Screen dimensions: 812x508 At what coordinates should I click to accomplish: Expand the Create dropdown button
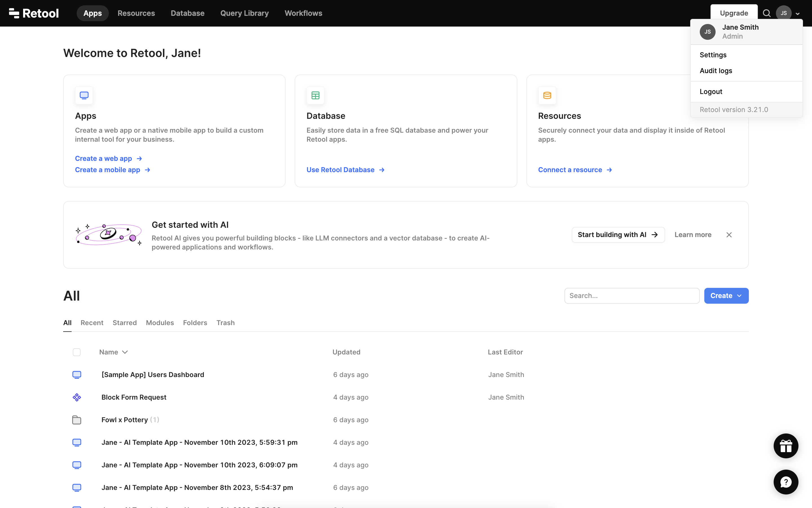pos(726,296)
